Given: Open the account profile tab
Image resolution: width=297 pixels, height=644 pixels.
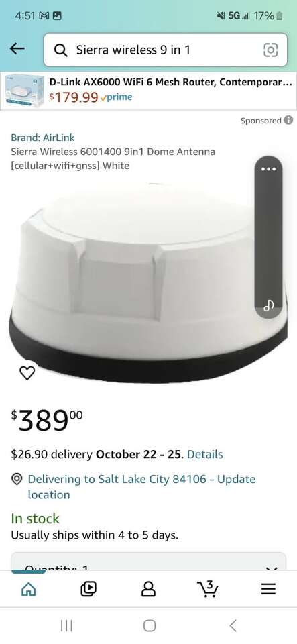Looking at the screenshot, I should [149, 590].
